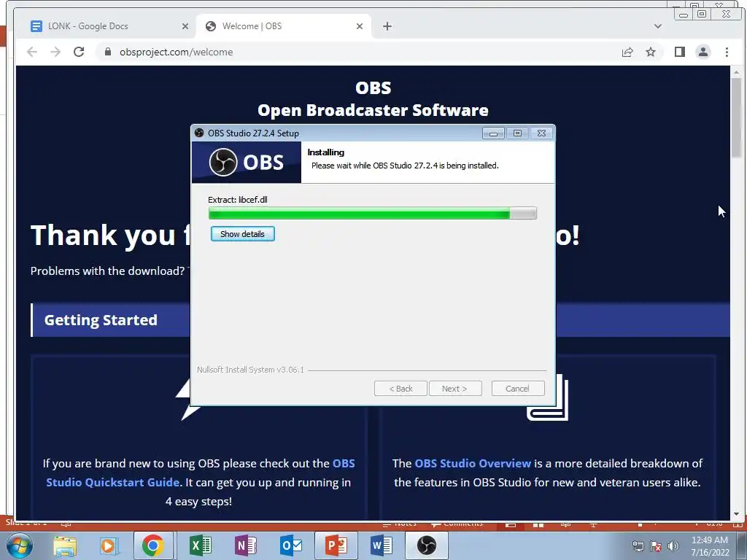Click the volume speaker tray icon
747x560 pixels.
click(673, 546)
